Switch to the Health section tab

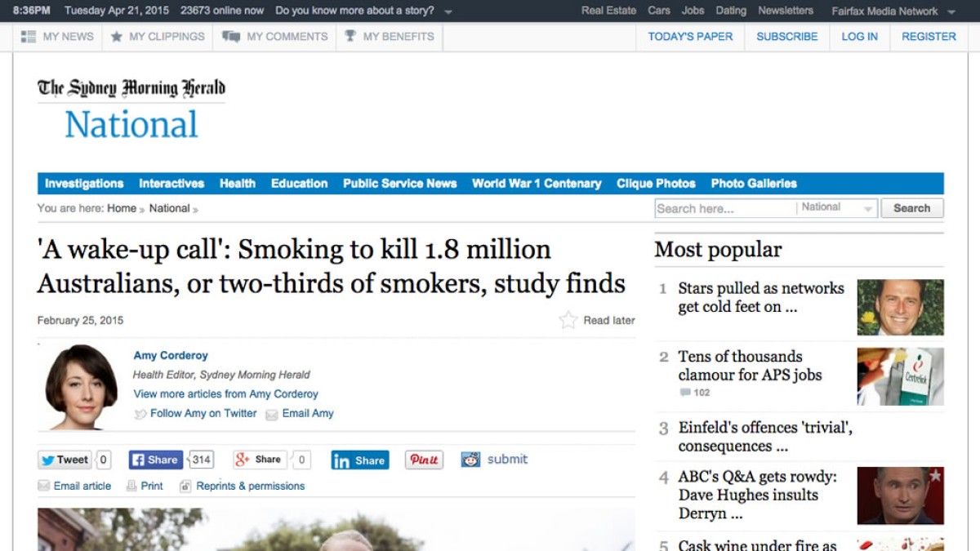[x=237, y=183]
